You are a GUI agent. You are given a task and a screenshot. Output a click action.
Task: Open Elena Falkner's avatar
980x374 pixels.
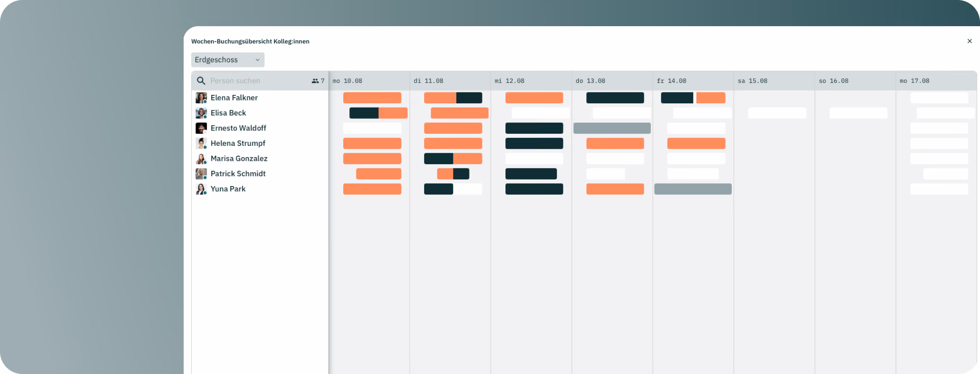[x=201, y=98]
